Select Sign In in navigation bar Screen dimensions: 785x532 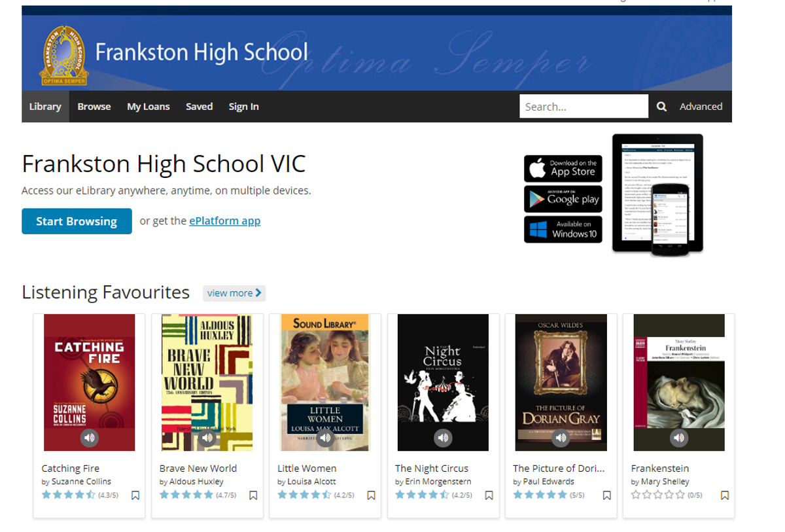click(x=243, y=107)
